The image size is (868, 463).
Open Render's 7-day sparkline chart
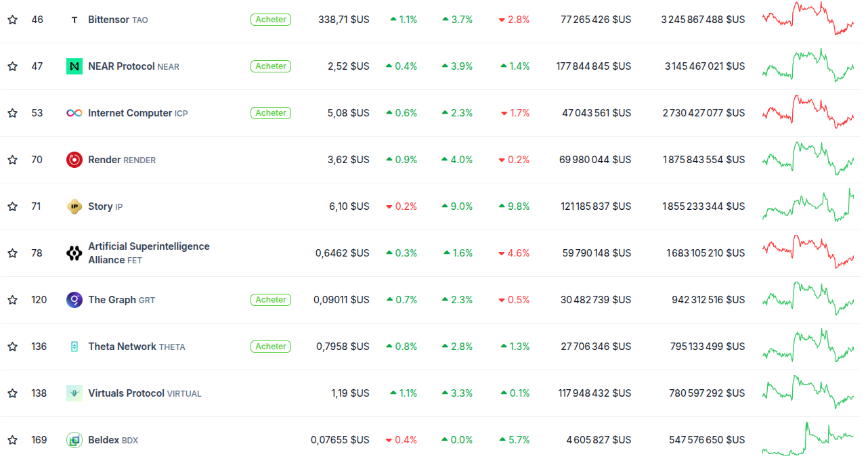(808, 159)
